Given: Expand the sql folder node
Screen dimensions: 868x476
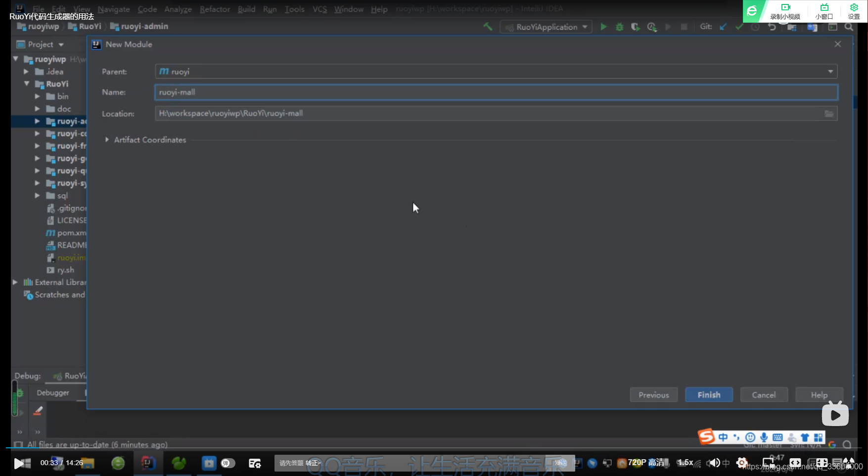Looking at the screenshot, I should pyautogui.click(x=37, y=196).
